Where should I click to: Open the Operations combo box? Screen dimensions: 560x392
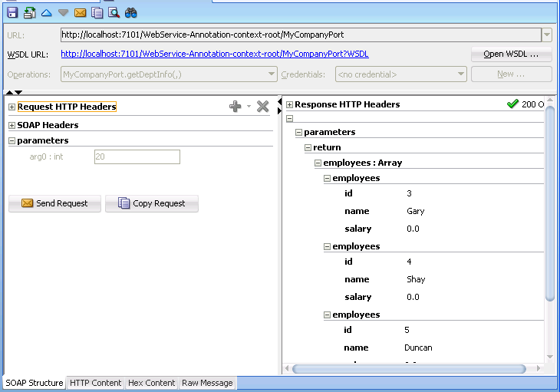169,74
